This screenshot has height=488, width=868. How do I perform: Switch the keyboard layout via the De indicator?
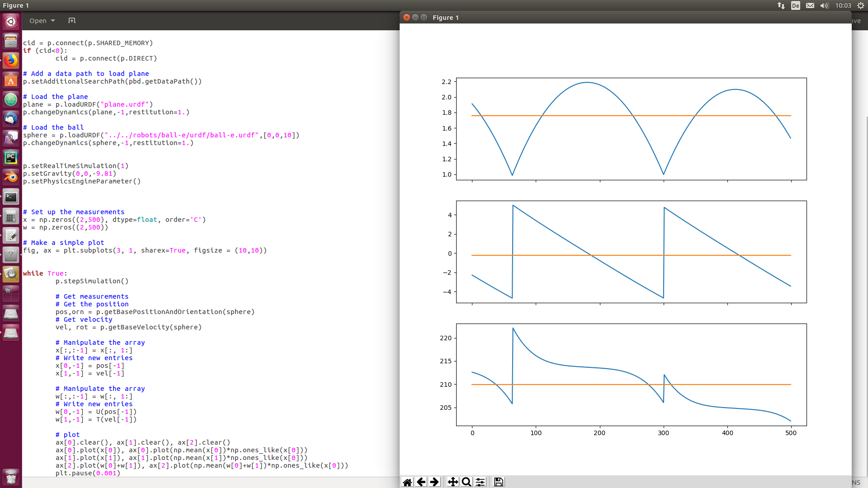(x=795, y=5)
